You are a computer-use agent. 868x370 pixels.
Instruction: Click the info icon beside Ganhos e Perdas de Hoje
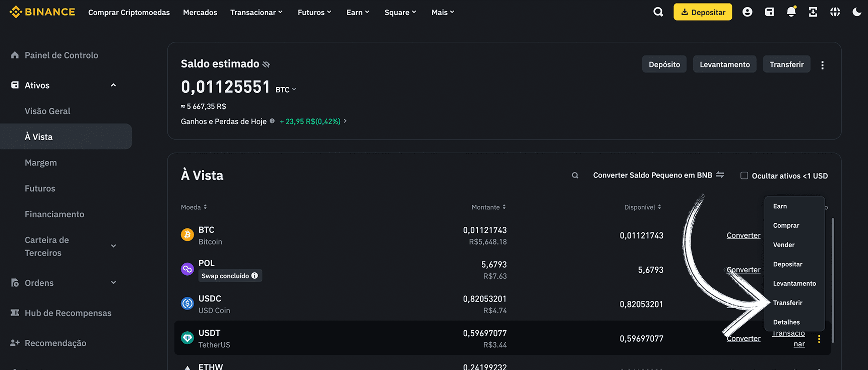(272, 121)
